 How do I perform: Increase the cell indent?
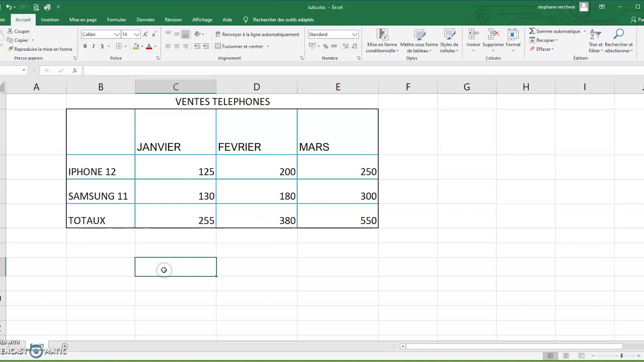(x=206, y=46)
